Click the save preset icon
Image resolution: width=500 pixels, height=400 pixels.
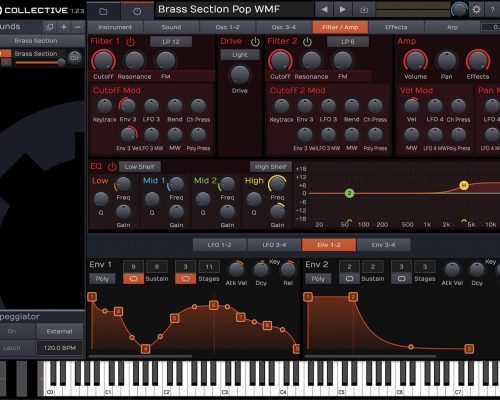pyautogui.click(x=364, y=10)
